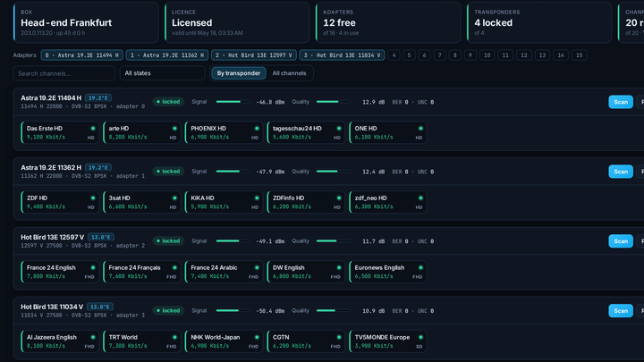Click the Hot Bird 13E 12597 V title
The height and width of the screenshot is (362, 644).
(x=53, y=237)
